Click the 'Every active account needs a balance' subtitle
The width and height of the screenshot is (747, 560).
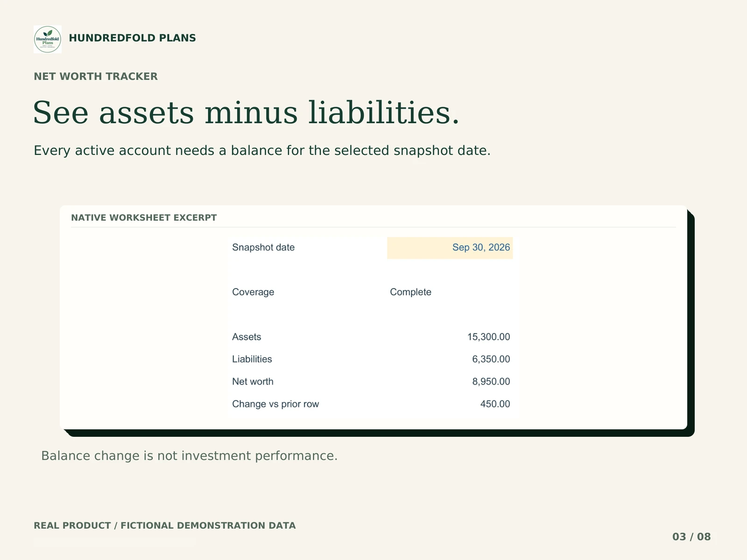coord(262,151)
